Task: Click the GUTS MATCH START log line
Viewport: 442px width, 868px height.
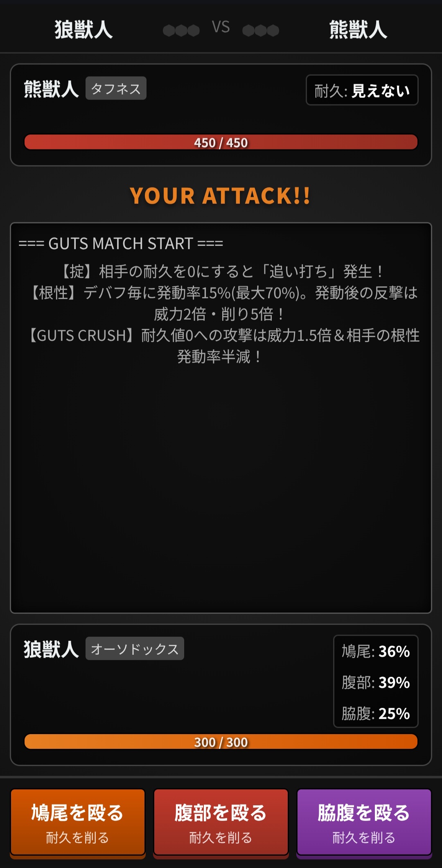Action: [121, 243]
